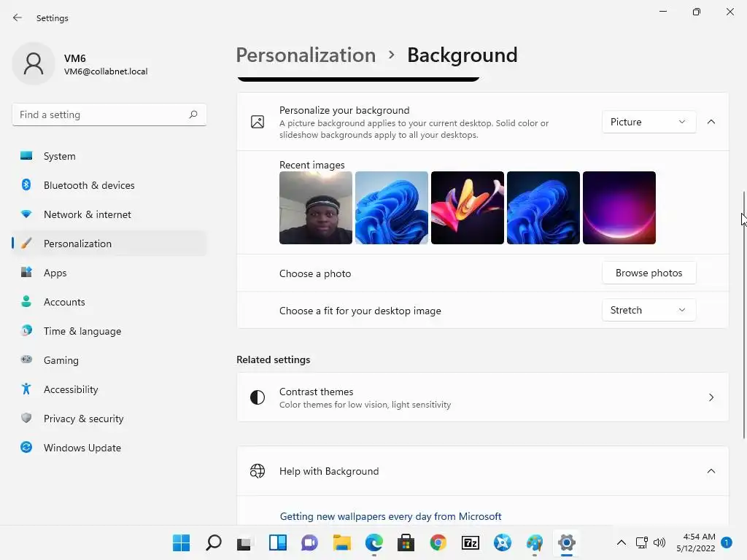This screenshot has width=747, height=560.
Task: Open the VM6 user account profile
Action: (x=80, y=64)
